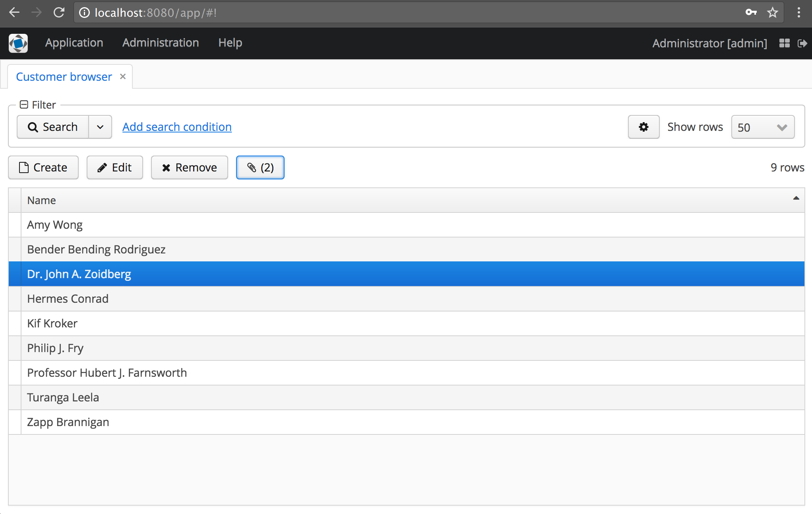Select the Professor Hubert J. Farnsworth row
Screen dimensions: 812x514
pyautogui.click(x=407, y=373)
